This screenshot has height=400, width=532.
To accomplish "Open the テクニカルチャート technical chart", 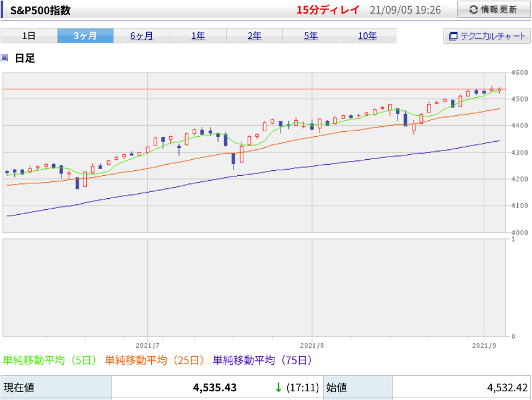I will [487, 36].
